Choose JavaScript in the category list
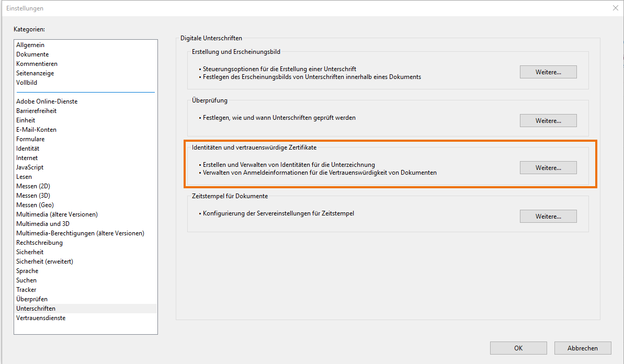624x364 pixels. pos(30,167)
